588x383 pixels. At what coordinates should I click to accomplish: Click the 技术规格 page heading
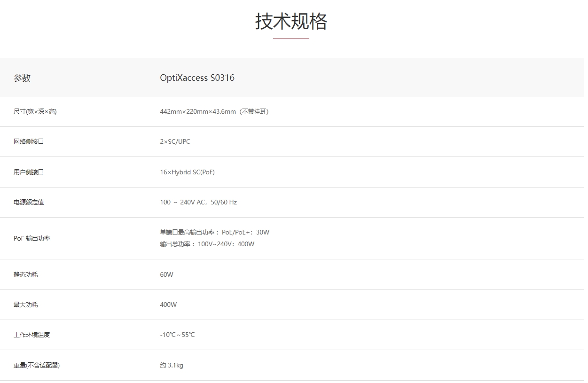(x=291, y=22)
